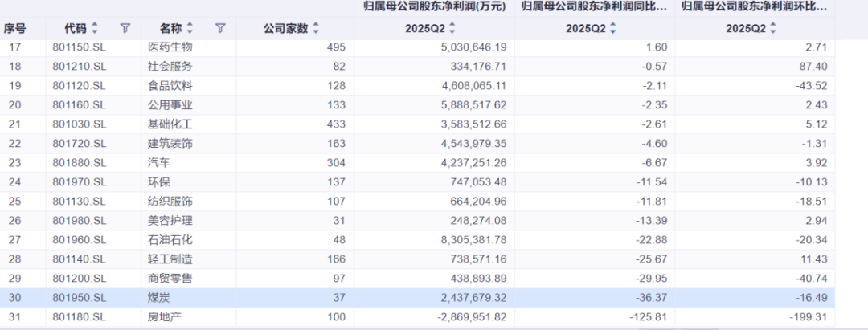This screenshot has height=330, width=868.
Task: Select the 石油石化 row name
Action: pos(170,240)
